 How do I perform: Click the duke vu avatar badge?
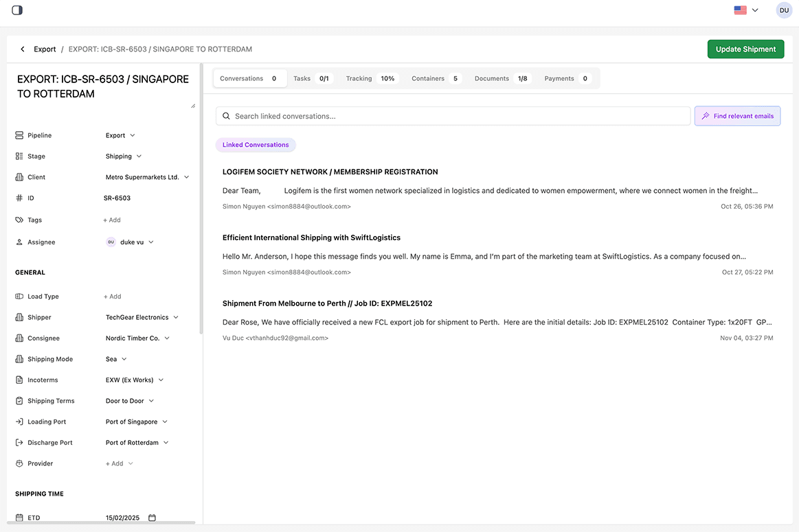coord(111,242)
